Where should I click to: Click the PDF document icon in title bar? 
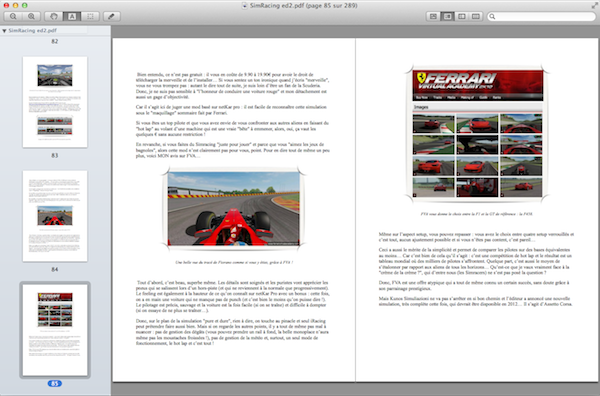point(245,5)
